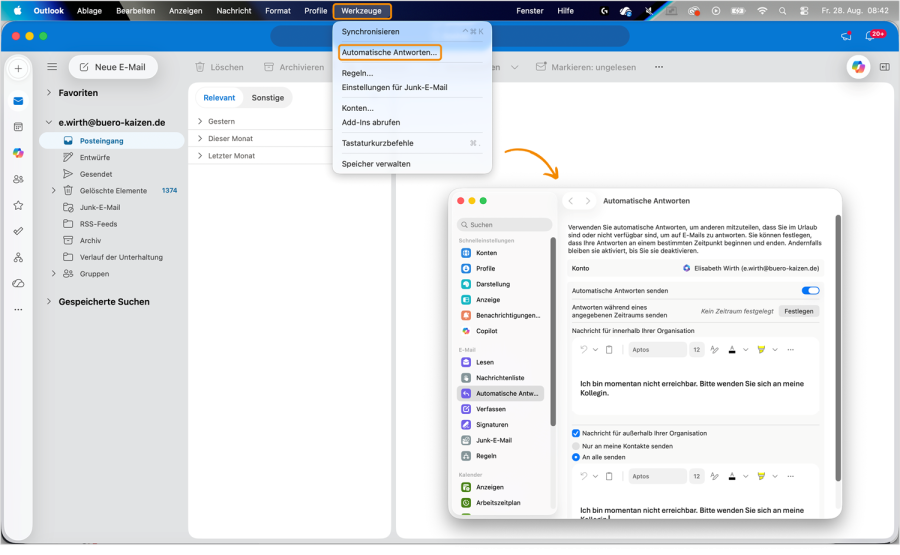
Task: Expand the Letzter Monat message group
Action: point(200,156)
